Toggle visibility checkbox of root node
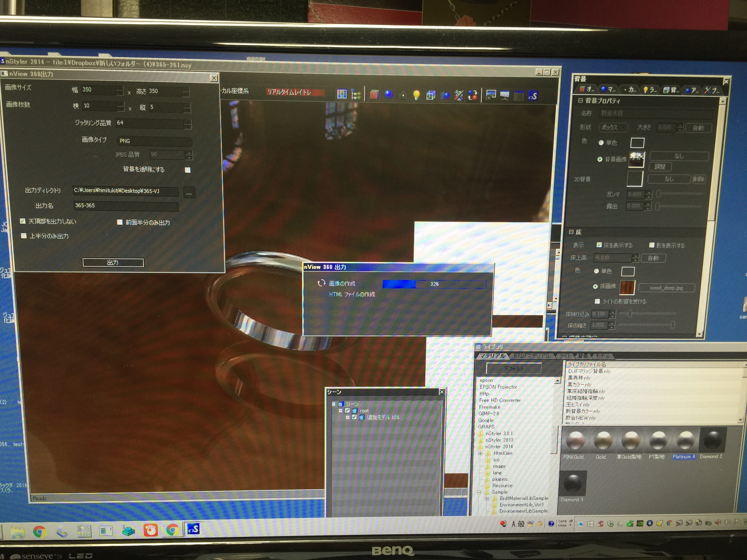 (x=347, y=410)
